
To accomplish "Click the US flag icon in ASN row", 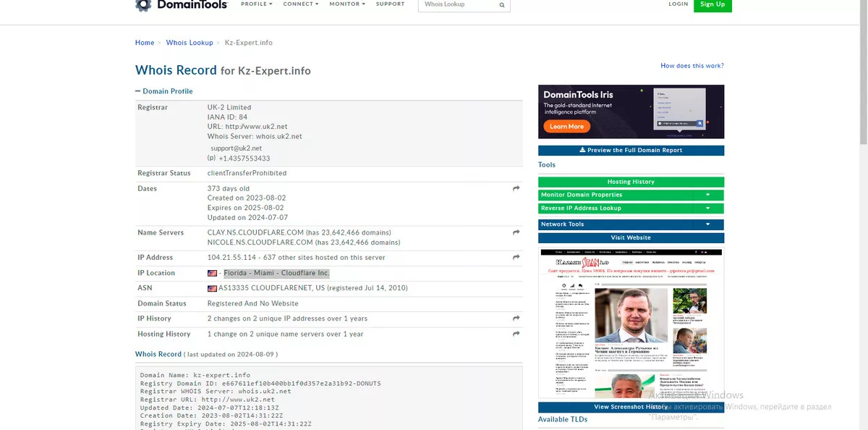I will (212, 288).
